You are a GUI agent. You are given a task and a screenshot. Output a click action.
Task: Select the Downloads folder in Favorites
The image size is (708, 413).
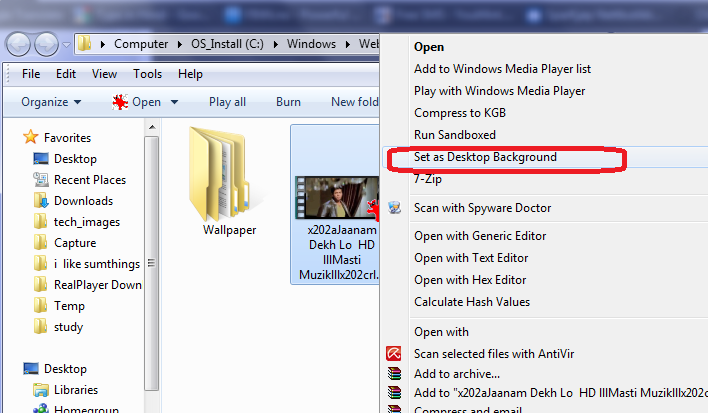pos(83,201)
